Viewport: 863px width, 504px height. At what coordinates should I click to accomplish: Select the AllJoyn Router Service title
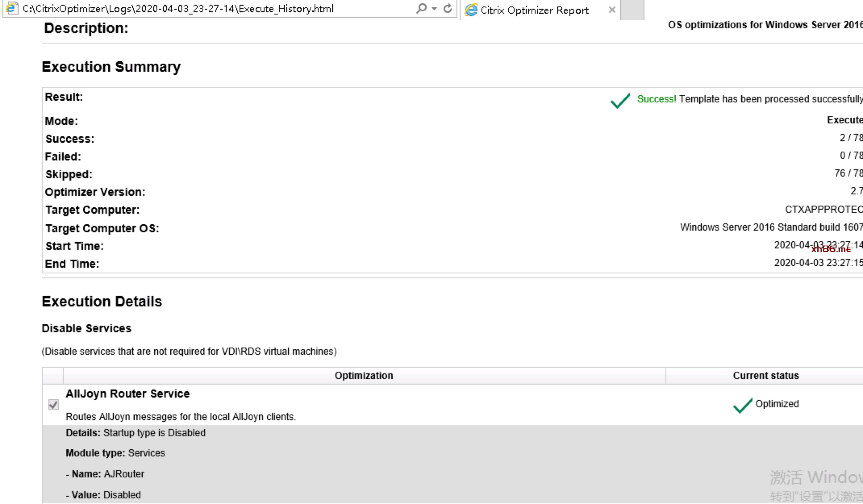(127, 394)
